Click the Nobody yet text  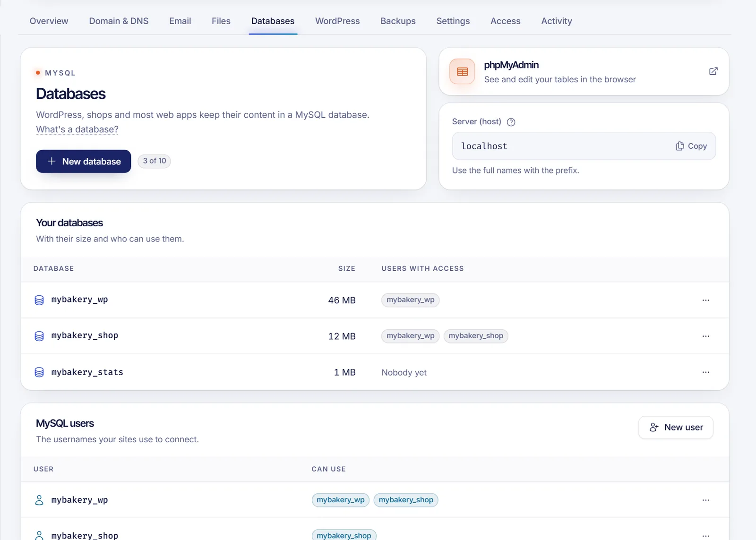click(x=404, y=372)
